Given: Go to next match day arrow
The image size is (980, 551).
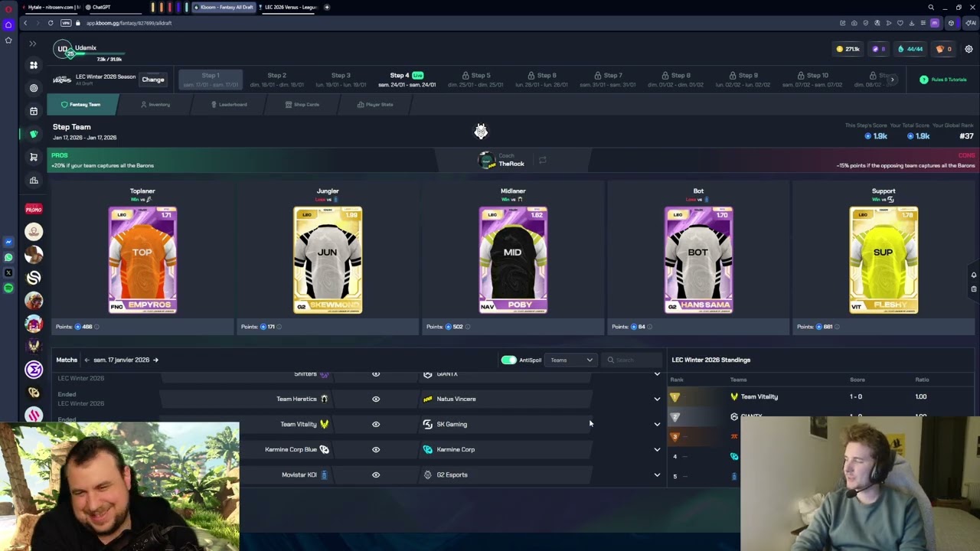Looking at the screenshot, I should coord(155,360).
